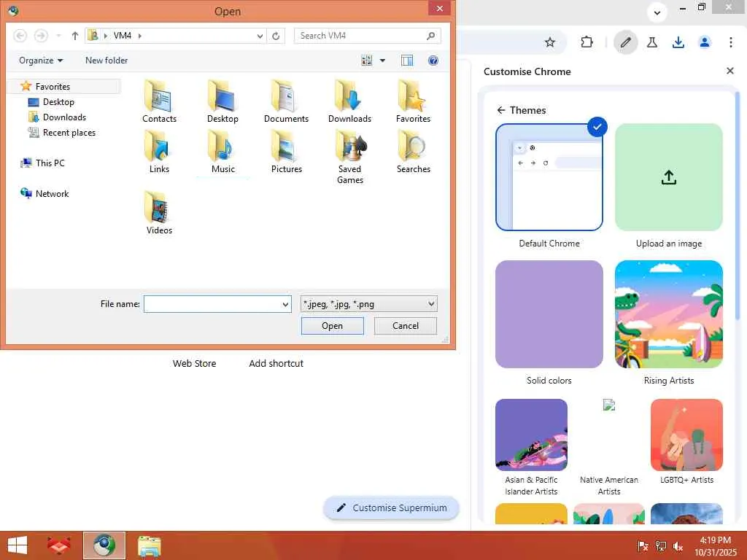This screenshot has width=747, height=560.
Task: Open the Solid colors tile
Action: tap(549, 314)
